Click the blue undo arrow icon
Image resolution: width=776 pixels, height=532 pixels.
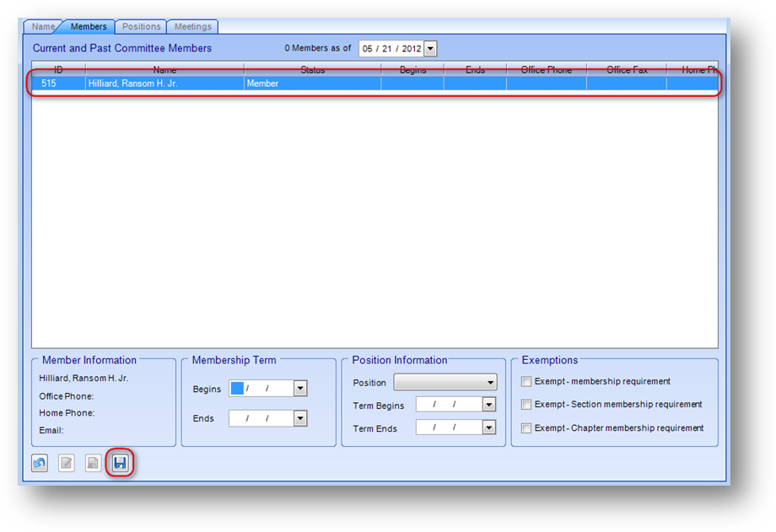click(40, 463)
